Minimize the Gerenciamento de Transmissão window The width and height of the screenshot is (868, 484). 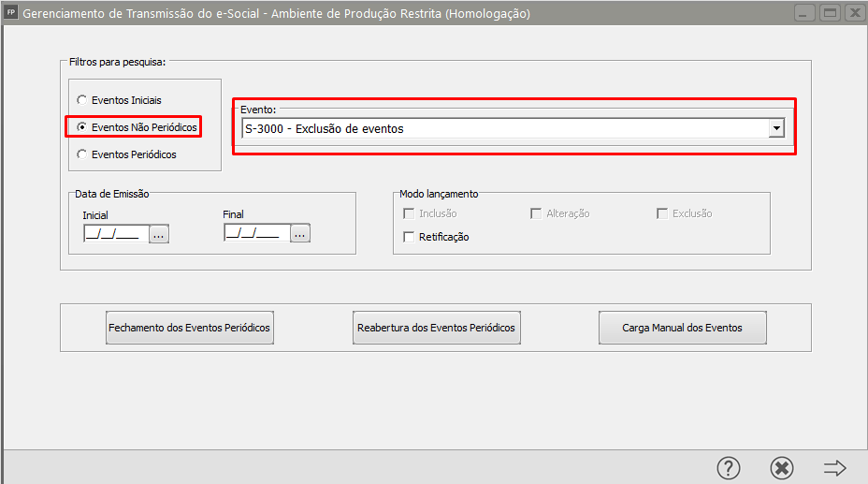[x=804, y=14]
